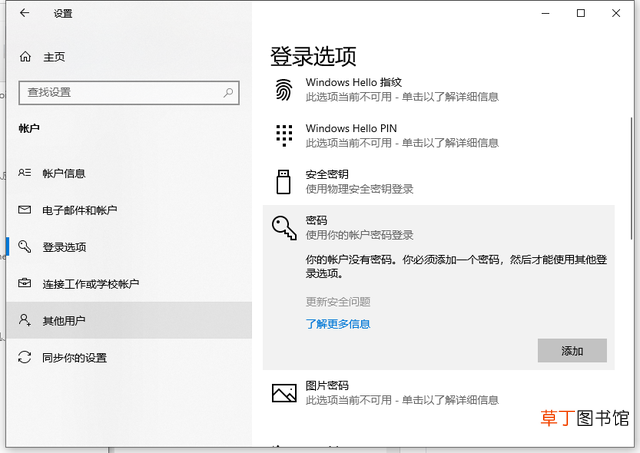
Task: Click text 使用你的帐户密码登录
Action: (360, 235)
